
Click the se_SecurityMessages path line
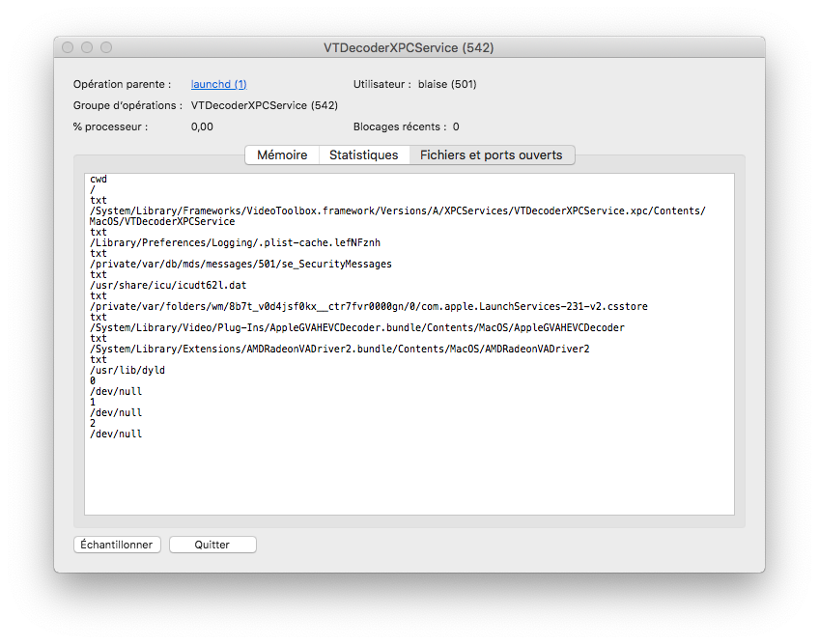tap(240, 264)
